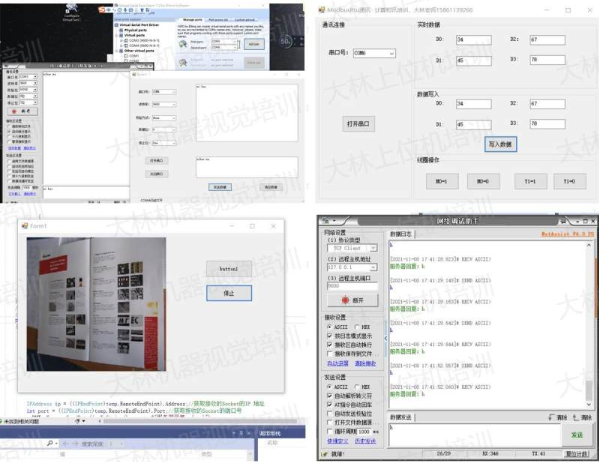Open the 协议类型 TCP Client dropdown
This screenshot has height=462, width=599.
click(373, 248)
